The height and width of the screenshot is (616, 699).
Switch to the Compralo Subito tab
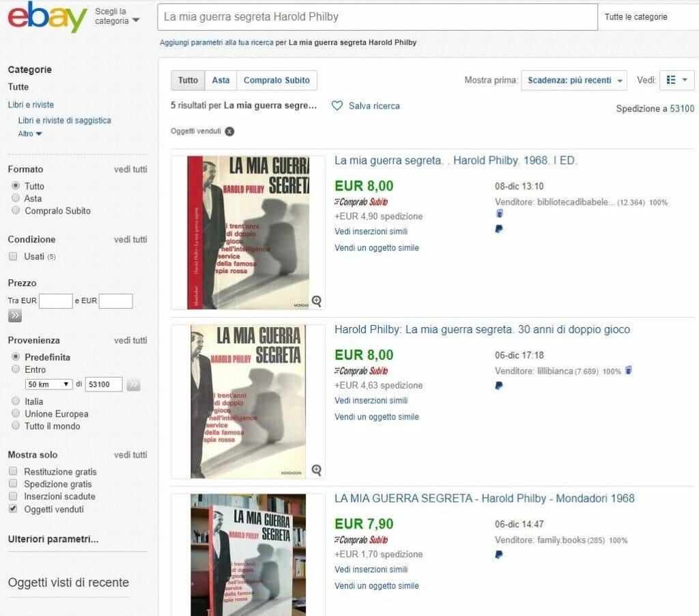pyautogui.click(x=276, y=81)
